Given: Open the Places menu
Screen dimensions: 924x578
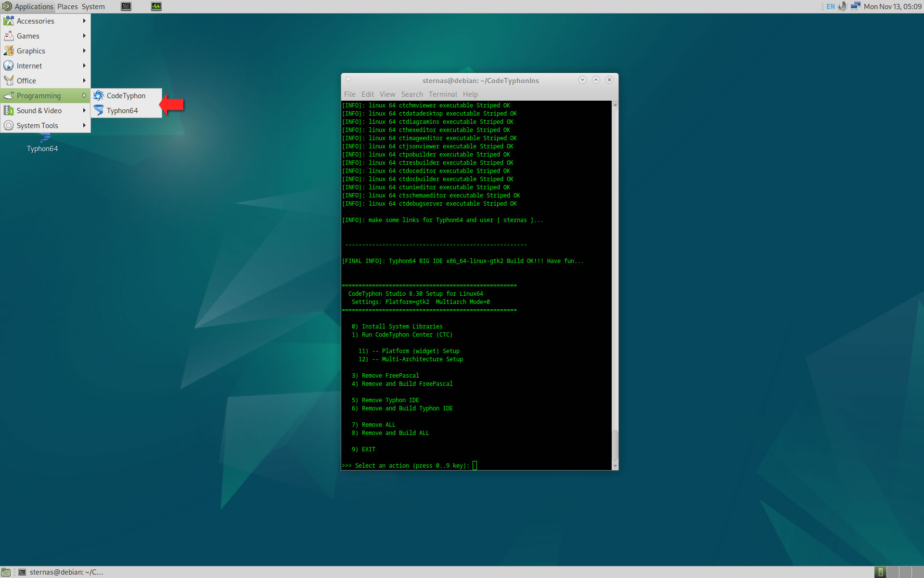Looking at the screenshot, I should coord(67,7).
